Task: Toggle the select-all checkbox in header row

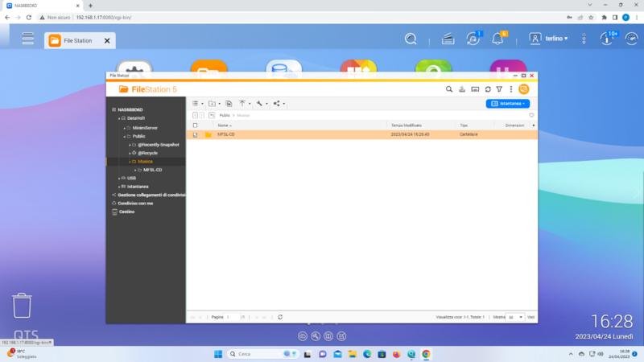Action: pyautogui.click(x=195, y=125)
